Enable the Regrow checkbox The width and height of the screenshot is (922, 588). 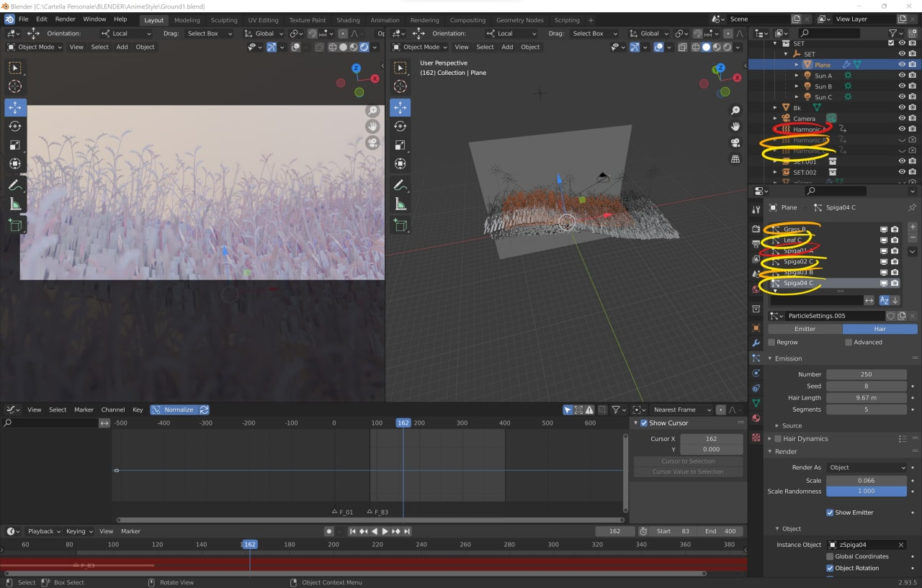771,343
